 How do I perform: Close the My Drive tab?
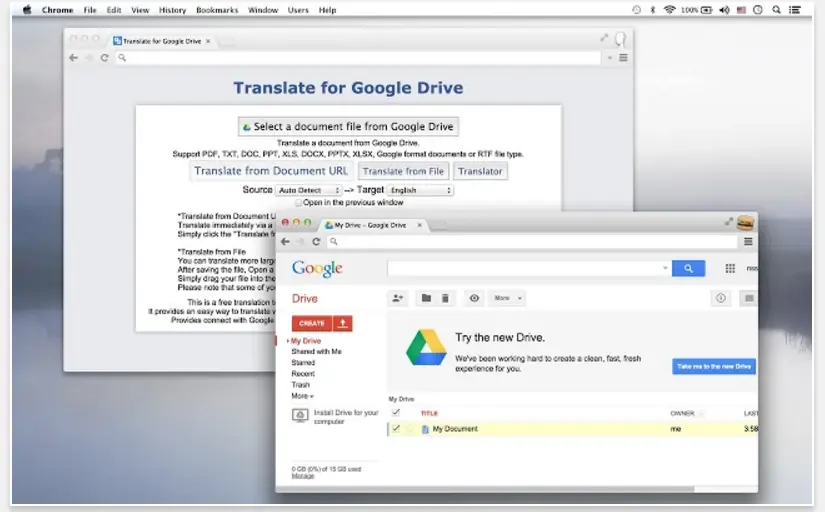(419, 225)
